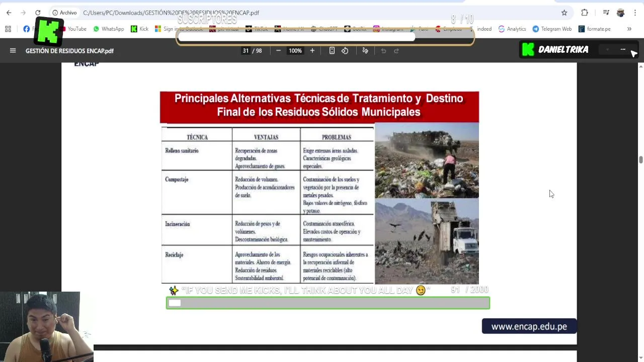
Task: Open the Kick bookmark
Action: click(x=139, y=29)
